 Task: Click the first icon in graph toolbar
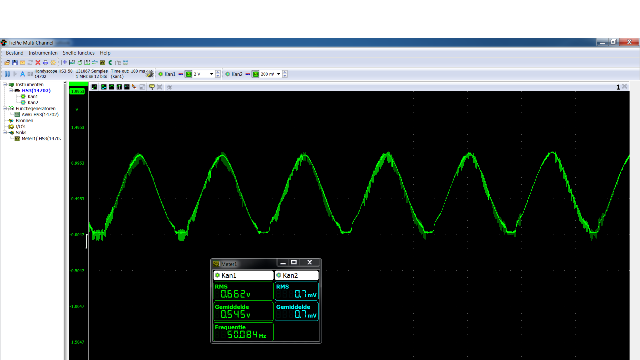point(94,87)
